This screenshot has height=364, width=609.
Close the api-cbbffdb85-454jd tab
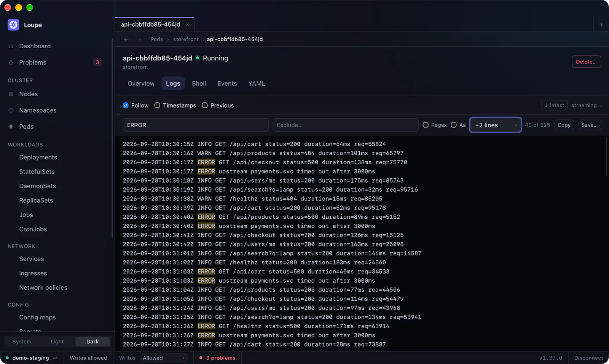[188, 25]
